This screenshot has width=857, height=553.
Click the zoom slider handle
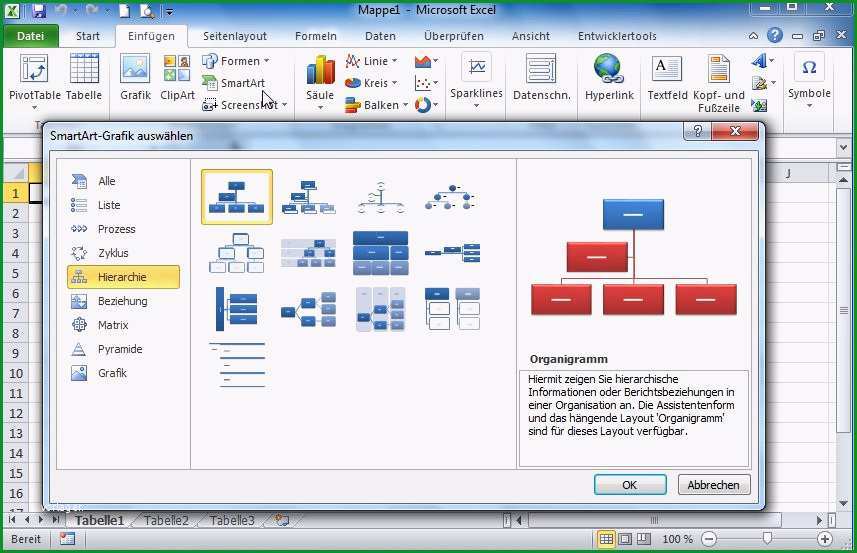click(x=767, y=539)
